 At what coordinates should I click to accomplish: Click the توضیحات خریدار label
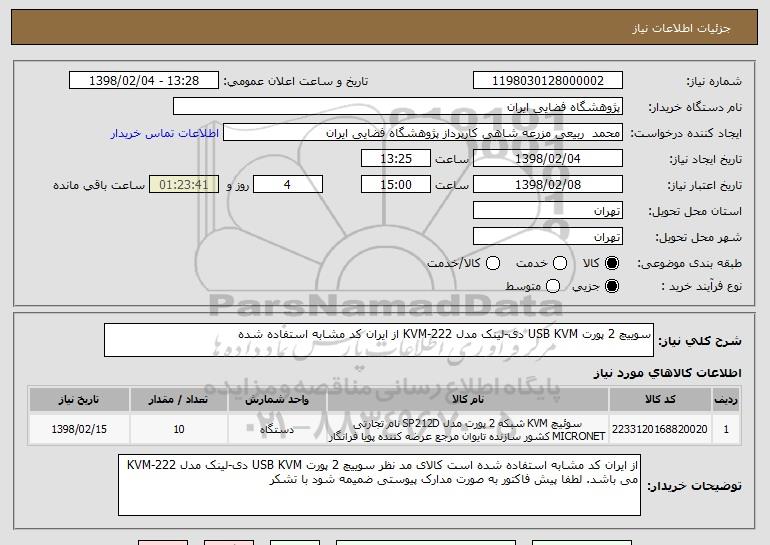click(x=694, y=486)
